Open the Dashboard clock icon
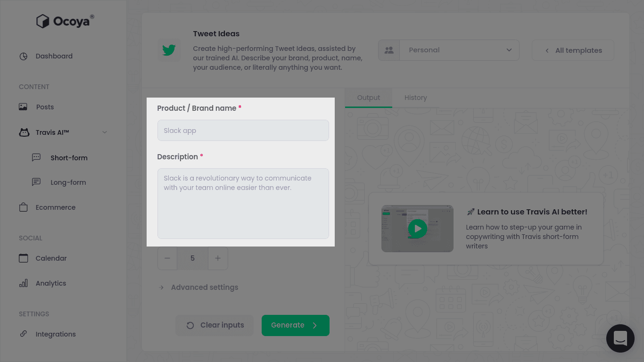 (x=24, y=56)
